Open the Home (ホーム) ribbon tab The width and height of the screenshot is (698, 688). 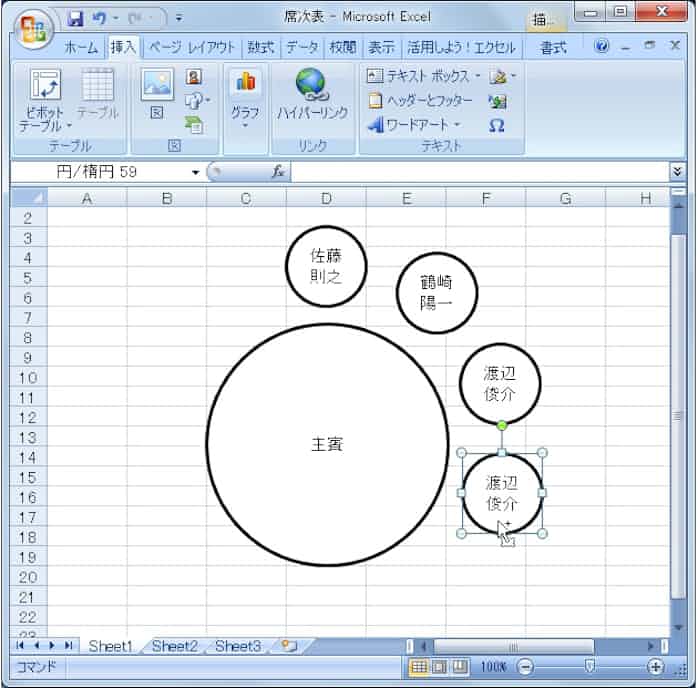(x=81, y=47)
